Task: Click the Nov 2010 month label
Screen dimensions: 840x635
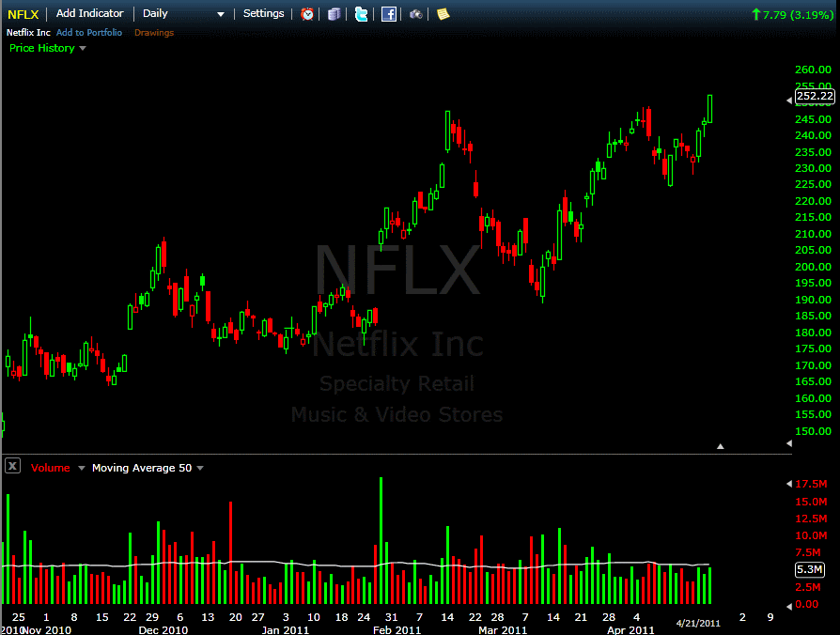Action: coord(48,630)
